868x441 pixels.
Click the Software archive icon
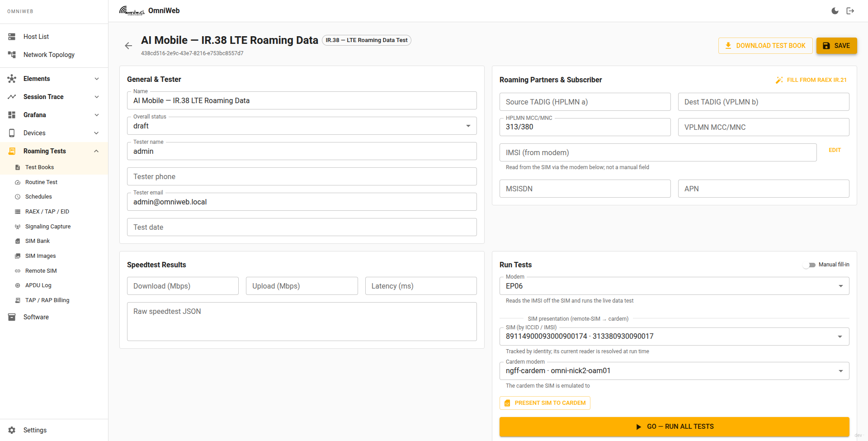click(x=12, y=317)
